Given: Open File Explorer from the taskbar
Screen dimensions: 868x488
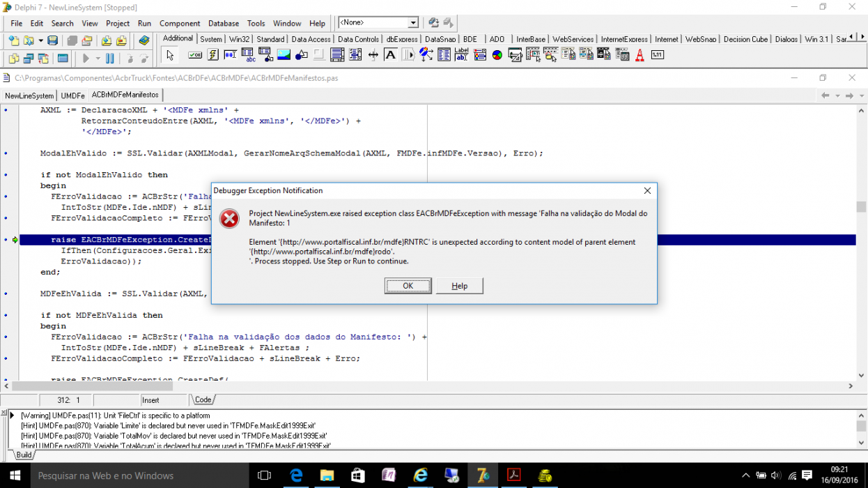Looking at the screenshot, I should (x=327, y=475).
